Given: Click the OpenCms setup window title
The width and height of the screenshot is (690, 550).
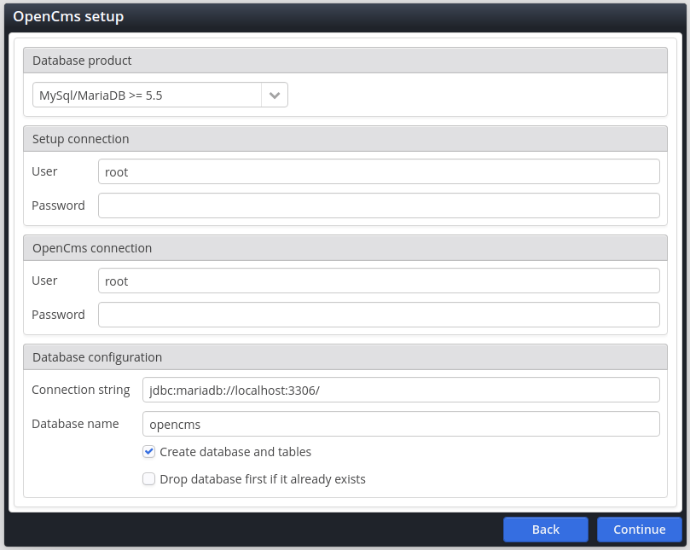Looking at the screenshot, I should tap(68, 17).
